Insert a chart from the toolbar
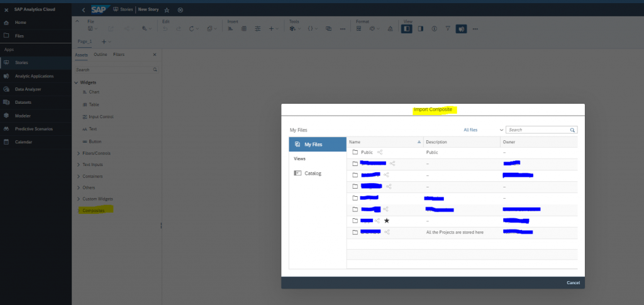 coord(230,29)
